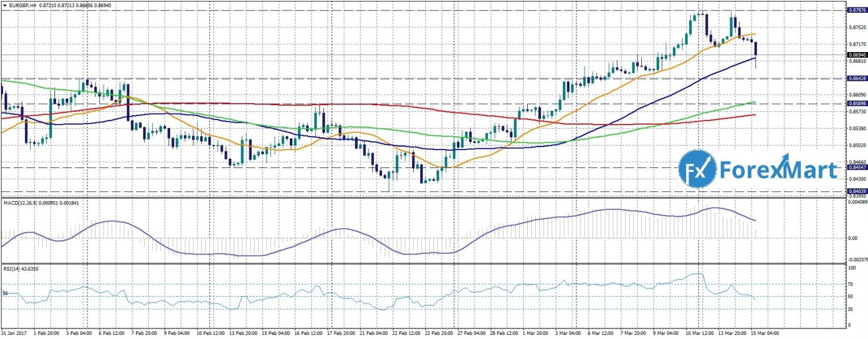Click the 0.84039 support level label
This screenshot has height=339, width=868.
(856, 191)
